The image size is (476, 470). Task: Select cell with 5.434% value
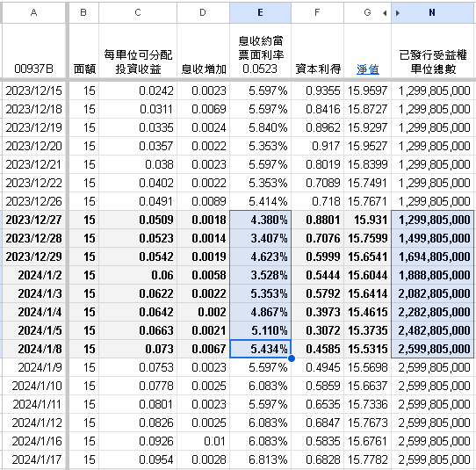pyautogui.click(x=261, y=349)
